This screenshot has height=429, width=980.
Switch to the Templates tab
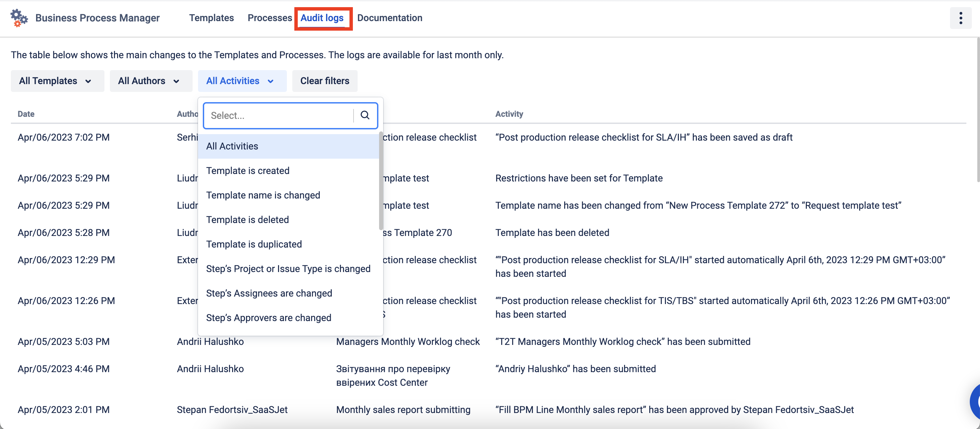pyautogui.click(x=211, y=18)
